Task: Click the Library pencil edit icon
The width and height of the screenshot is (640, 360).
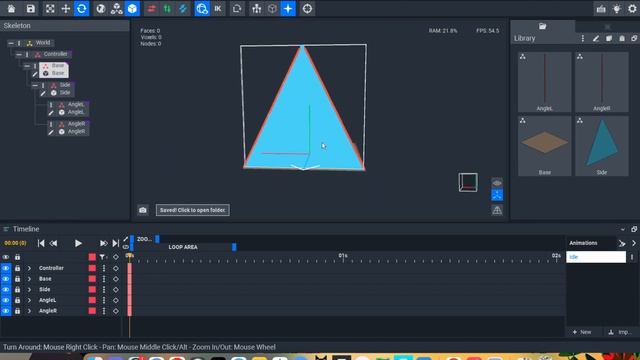Action: (x=596, y=38)
